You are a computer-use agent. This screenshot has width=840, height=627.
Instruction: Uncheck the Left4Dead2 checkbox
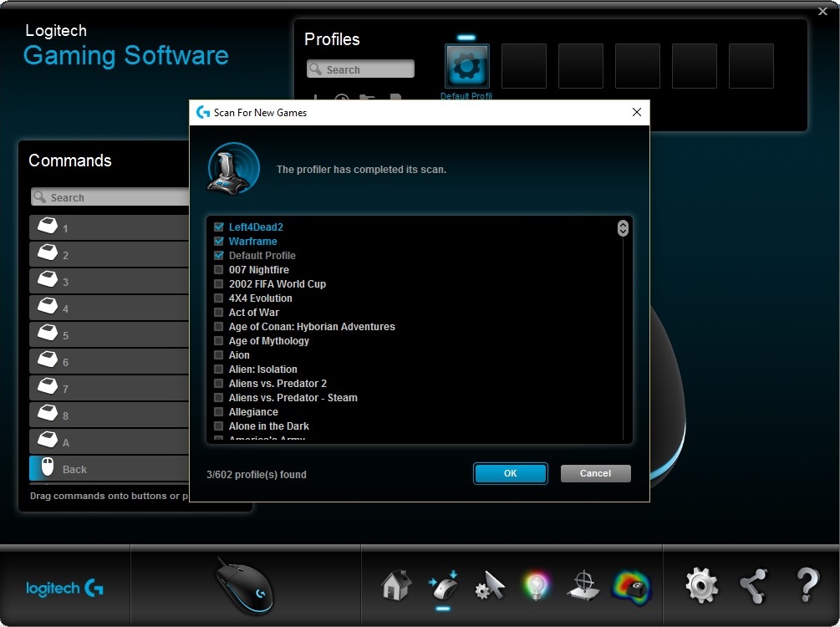[219, 227]
